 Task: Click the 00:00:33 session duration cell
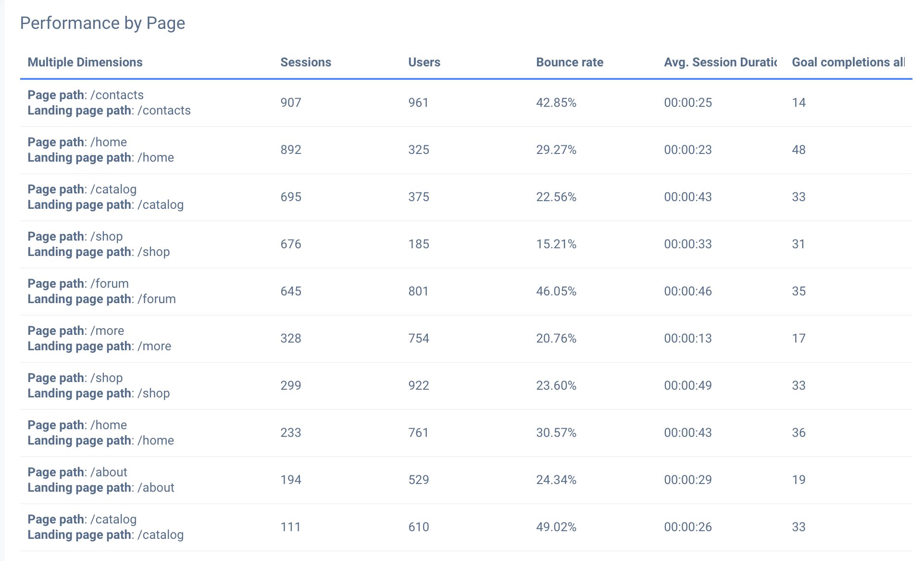(x=687, y=244)
